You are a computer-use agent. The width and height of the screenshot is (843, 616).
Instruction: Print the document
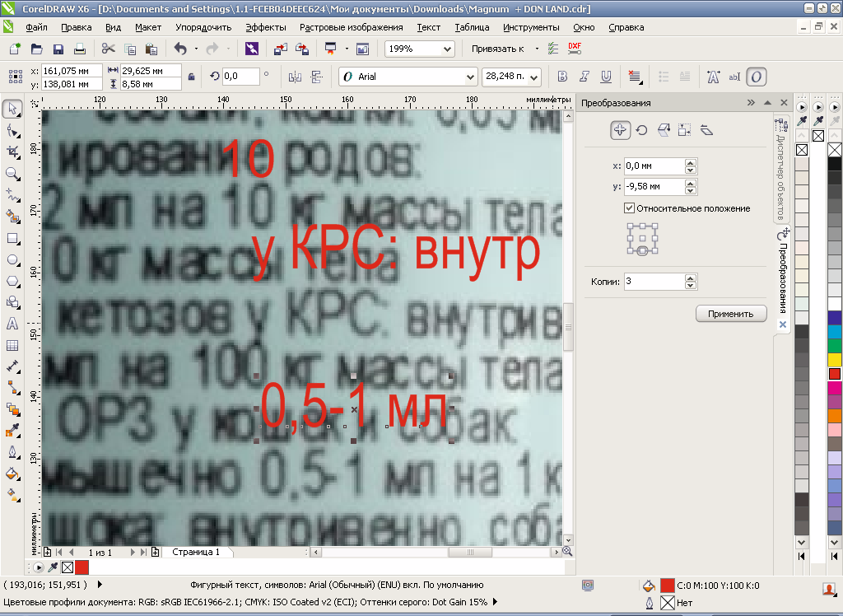[x=80, y=49]
